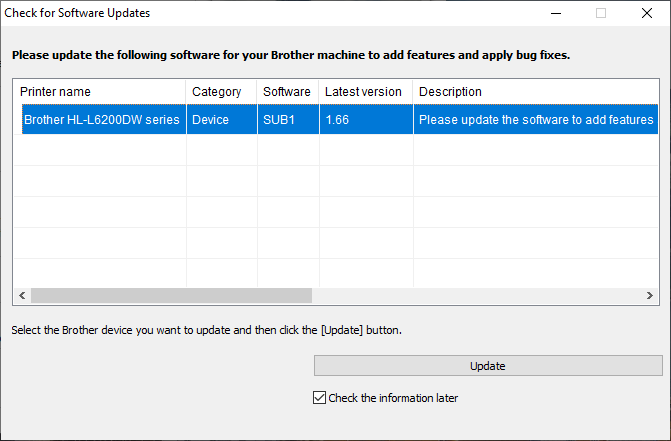This screenshot has width=671, height=441.
Task: Click 'Check the information later' label text
Action: coord(393,398)
